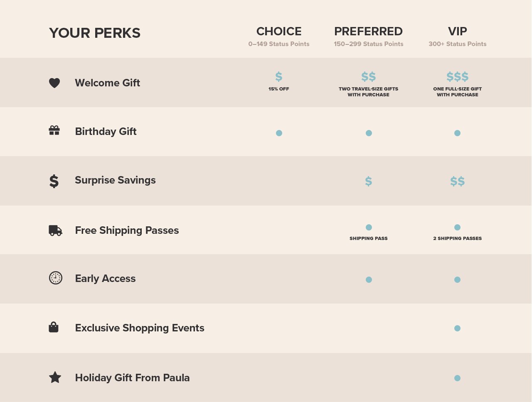
Task: Select the VIP tier column header
Action: coord(458,32)
